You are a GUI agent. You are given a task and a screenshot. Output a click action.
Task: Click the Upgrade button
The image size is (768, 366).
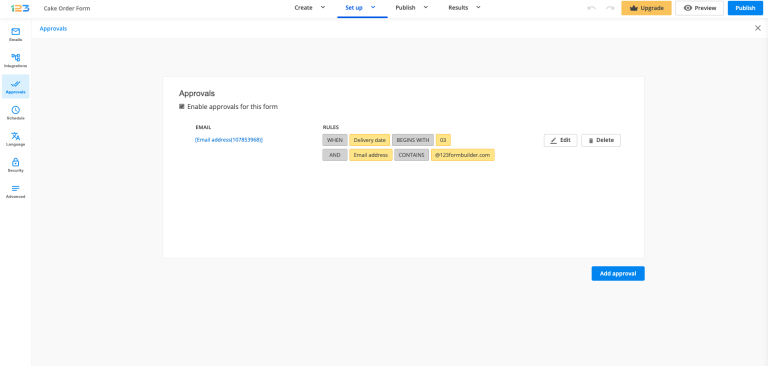pyautogui.click(x=646, y=8)
